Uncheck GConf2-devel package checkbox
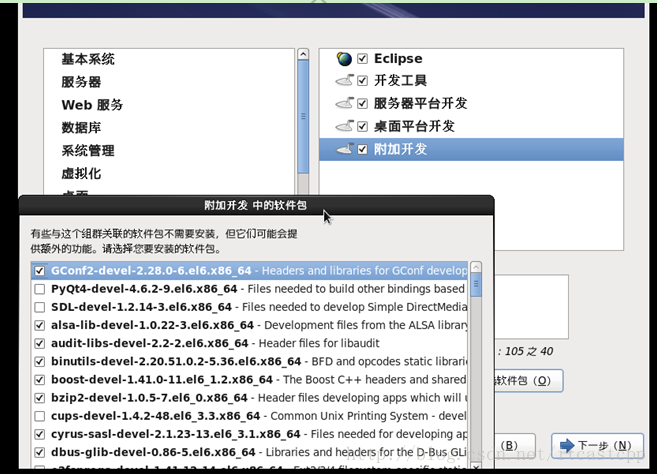 pos(40,271)
